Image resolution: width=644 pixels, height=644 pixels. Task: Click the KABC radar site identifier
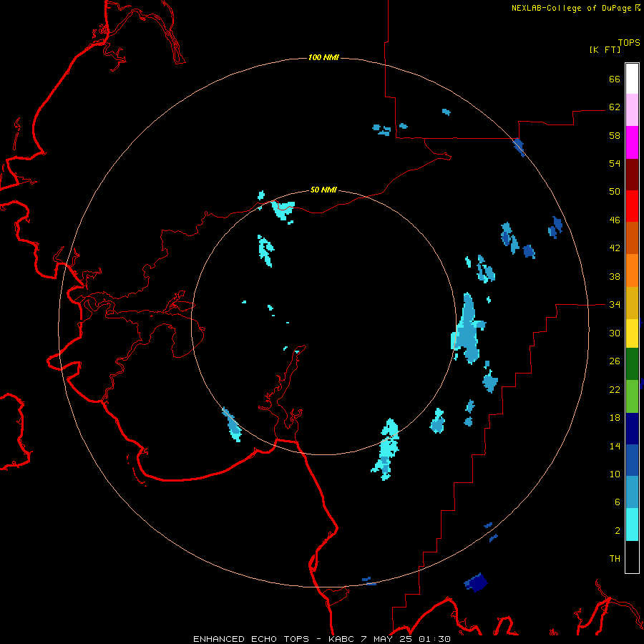click(342, 639)
